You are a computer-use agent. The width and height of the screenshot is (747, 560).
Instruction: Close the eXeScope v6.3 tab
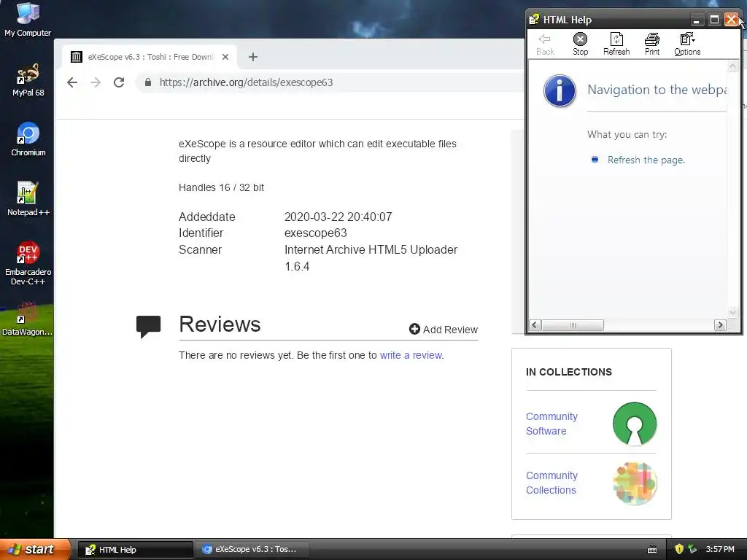pyautogui.click(x=225, y=57)
